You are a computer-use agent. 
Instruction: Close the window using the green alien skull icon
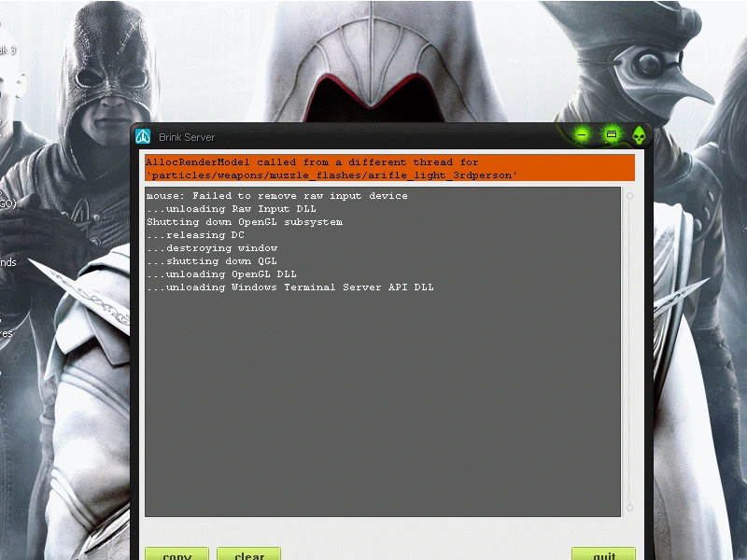pyautogui.click(x=640, y=136)
